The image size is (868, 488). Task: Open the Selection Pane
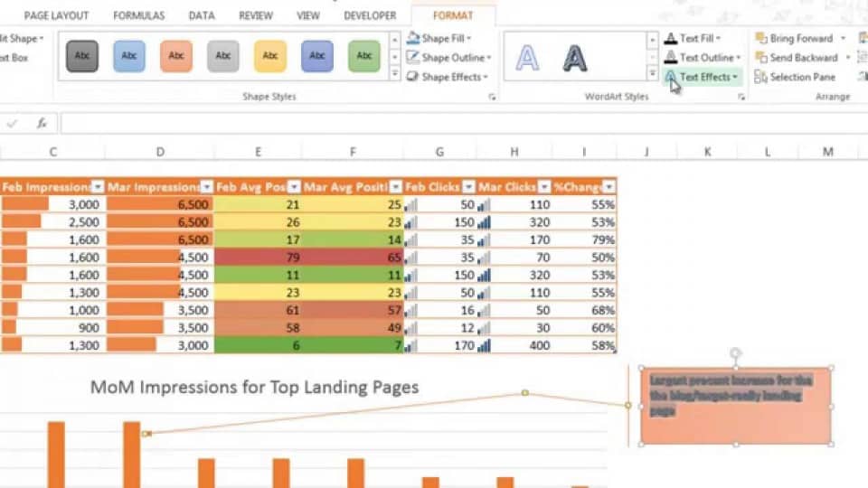[x=795, y=77]
